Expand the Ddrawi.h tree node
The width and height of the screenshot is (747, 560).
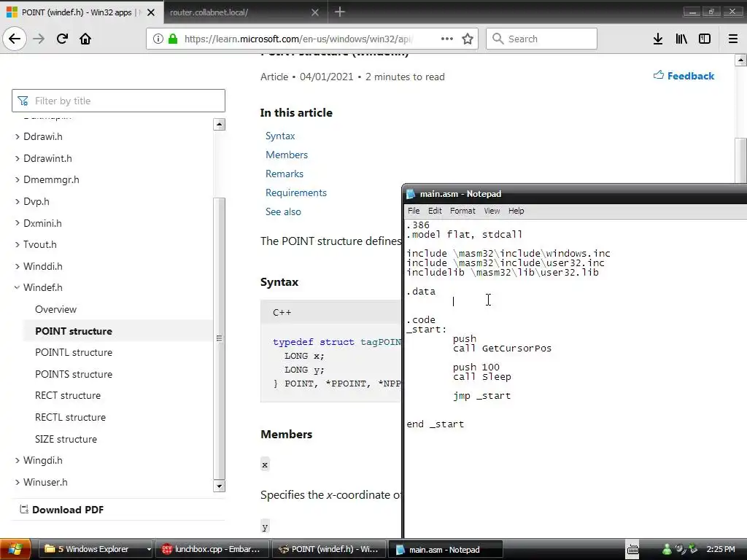click(x=18, y=136)
